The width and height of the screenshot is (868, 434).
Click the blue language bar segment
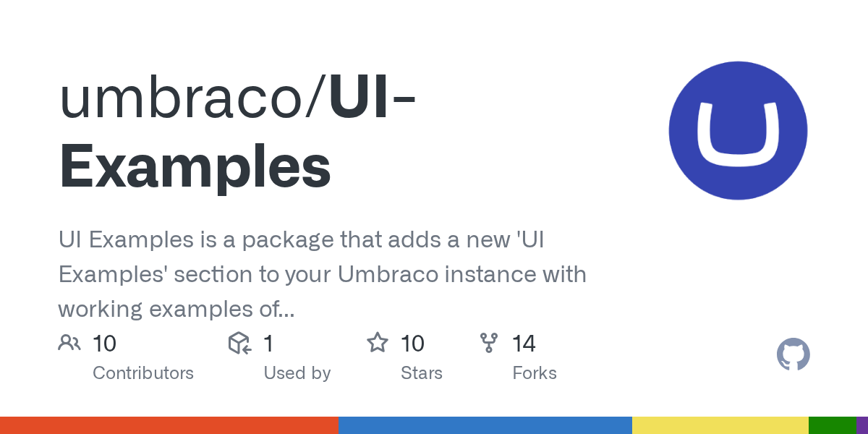tap(485, 425)
